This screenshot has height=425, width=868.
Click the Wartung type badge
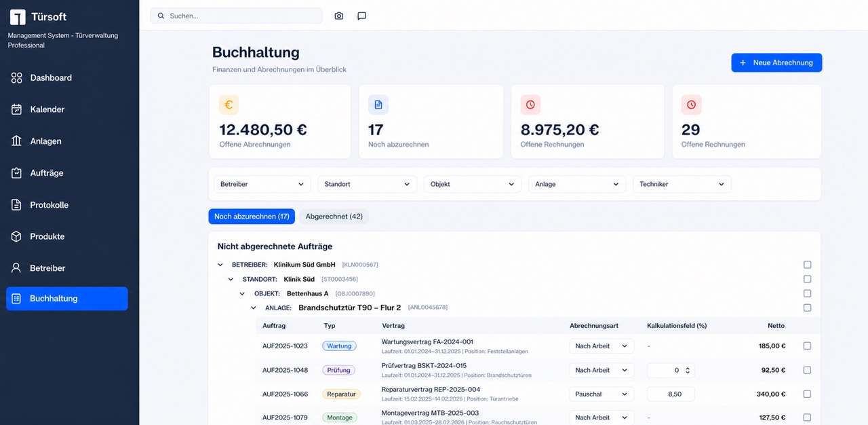click(339, 346)
